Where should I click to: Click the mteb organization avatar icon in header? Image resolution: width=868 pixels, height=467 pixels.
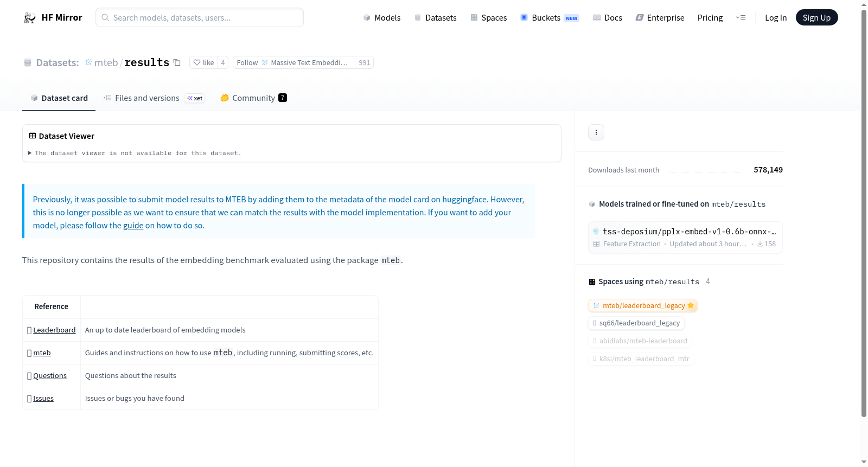88,62
